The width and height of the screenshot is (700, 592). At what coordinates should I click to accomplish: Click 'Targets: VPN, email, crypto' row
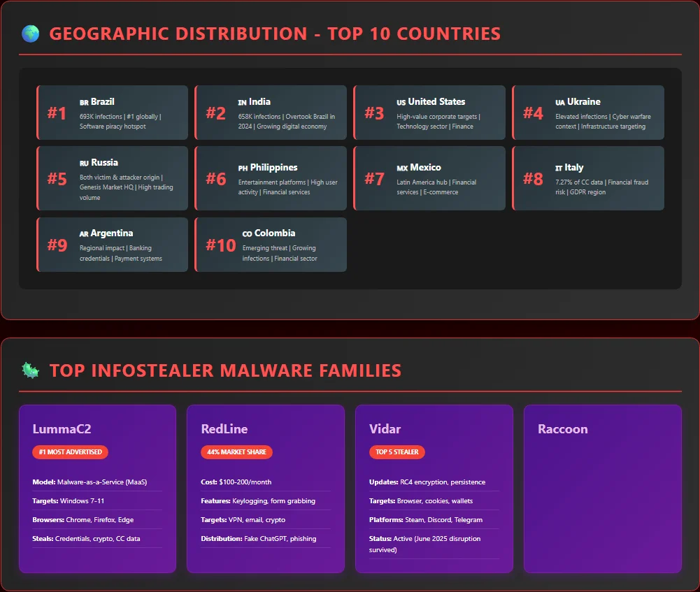click(266, 520)
